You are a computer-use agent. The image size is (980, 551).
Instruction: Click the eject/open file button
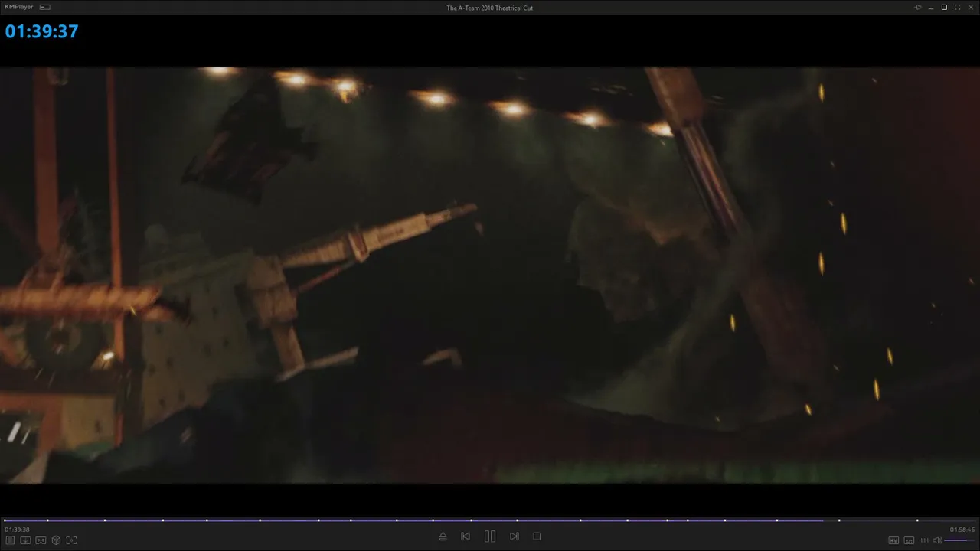[443, 536]
